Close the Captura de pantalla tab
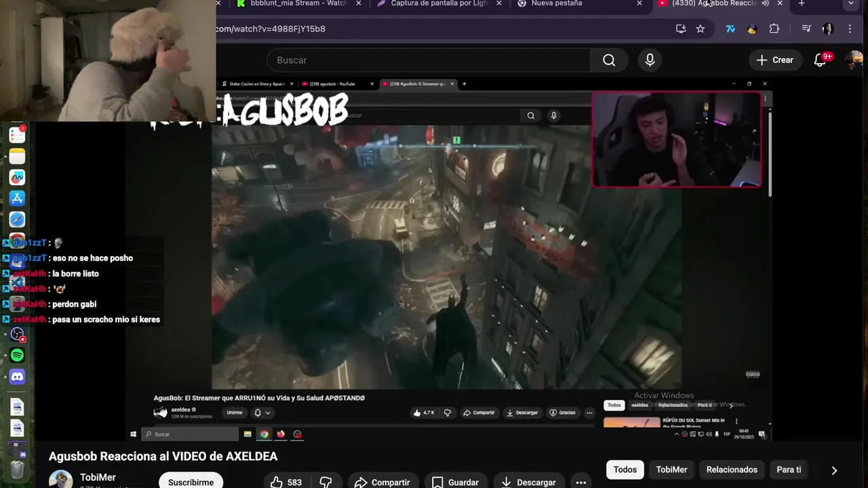This screenshot has width=868, height=488. 499,3
